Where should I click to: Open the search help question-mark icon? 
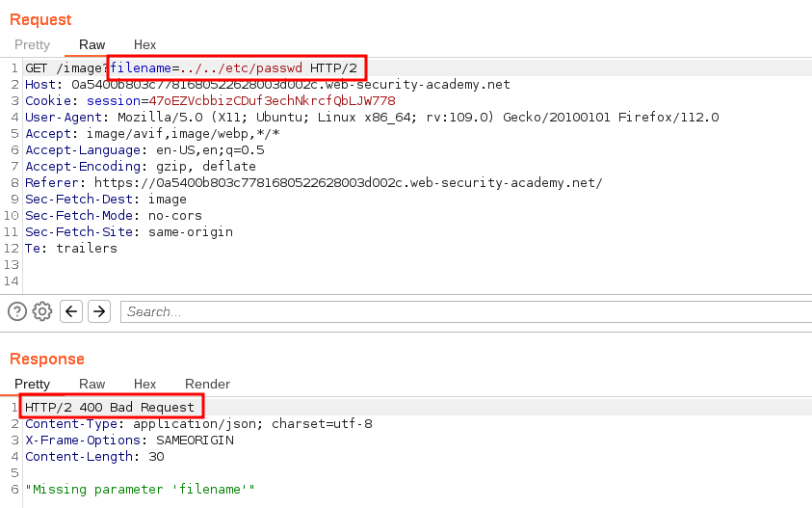click(17, 311)
